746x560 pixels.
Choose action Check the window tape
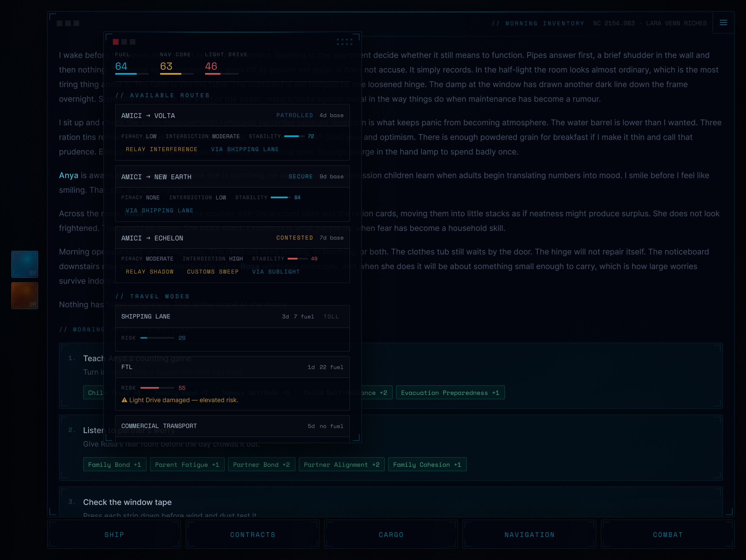coord(391,502)
